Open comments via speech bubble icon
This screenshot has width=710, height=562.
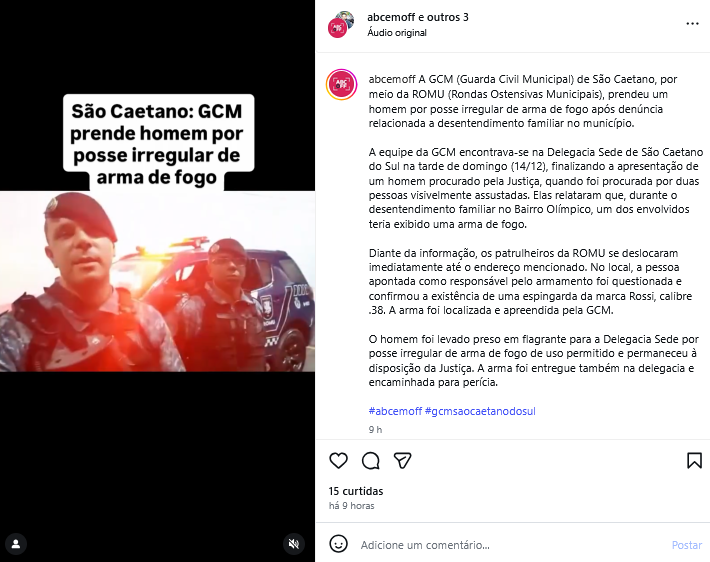click(370, 461)
